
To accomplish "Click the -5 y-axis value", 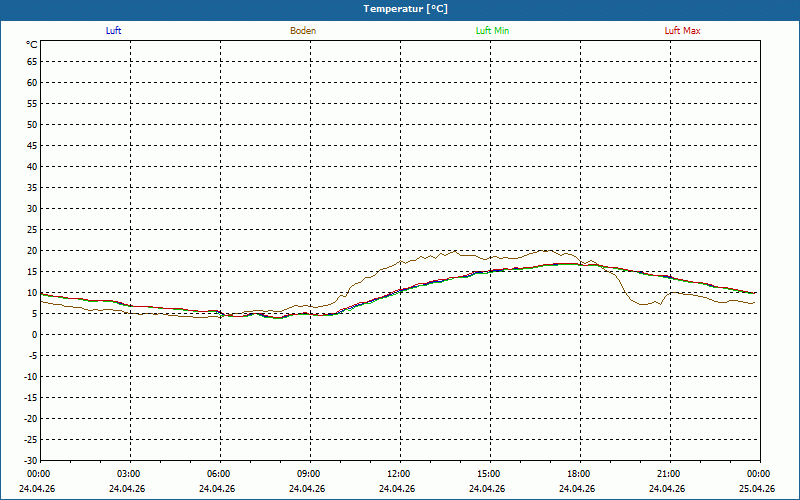I will click(32, 356).
